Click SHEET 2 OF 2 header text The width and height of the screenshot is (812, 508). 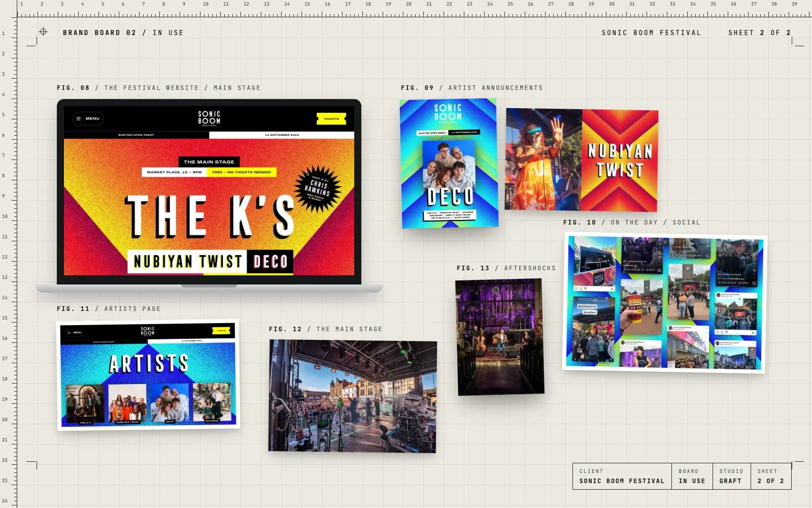tap(759, 33)
